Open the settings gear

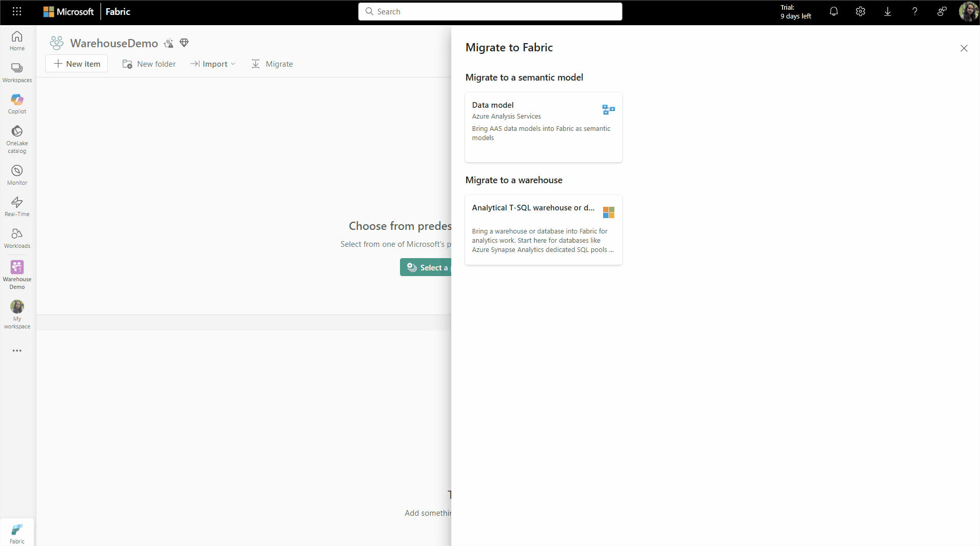[x=860, y=11]
